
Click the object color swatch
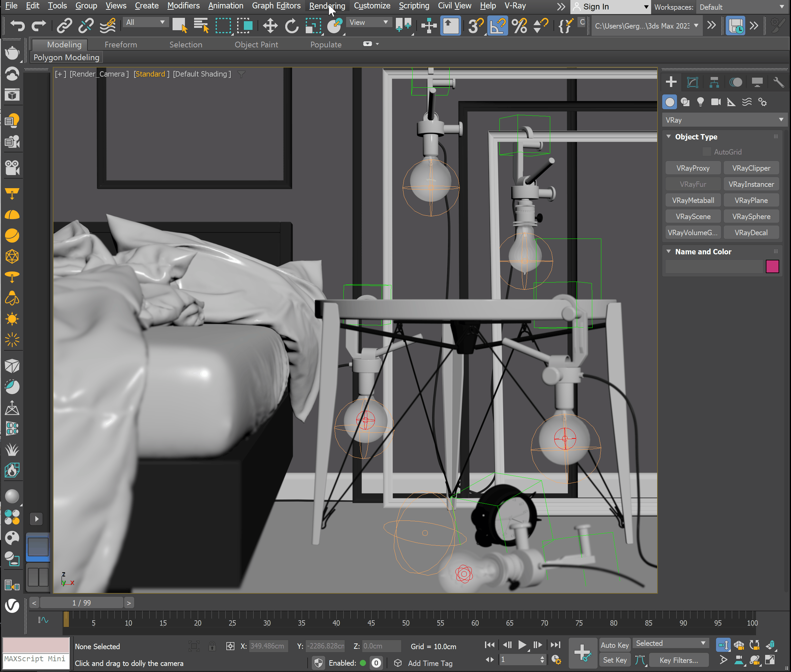click(772, 267)
